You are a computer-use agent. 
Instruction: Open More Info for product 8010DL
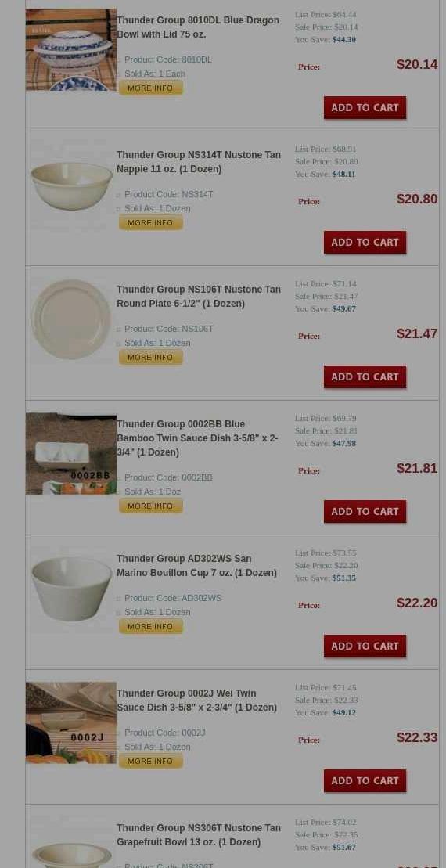[x=150, y=88]
